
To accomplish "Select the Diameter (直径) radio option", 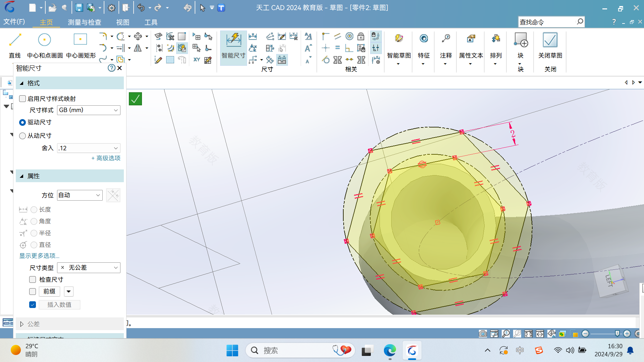I will point(34,245).
